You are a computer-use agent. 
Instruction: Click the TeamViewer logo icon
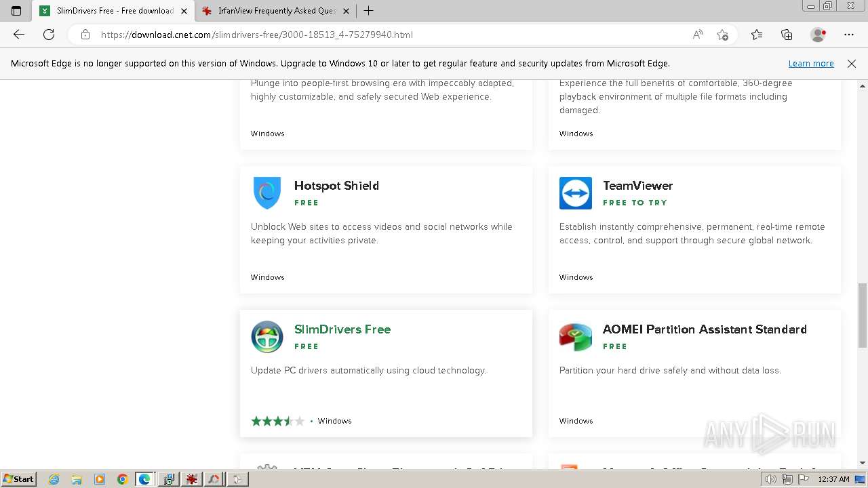pyautogui.click(x=576, y=193)
